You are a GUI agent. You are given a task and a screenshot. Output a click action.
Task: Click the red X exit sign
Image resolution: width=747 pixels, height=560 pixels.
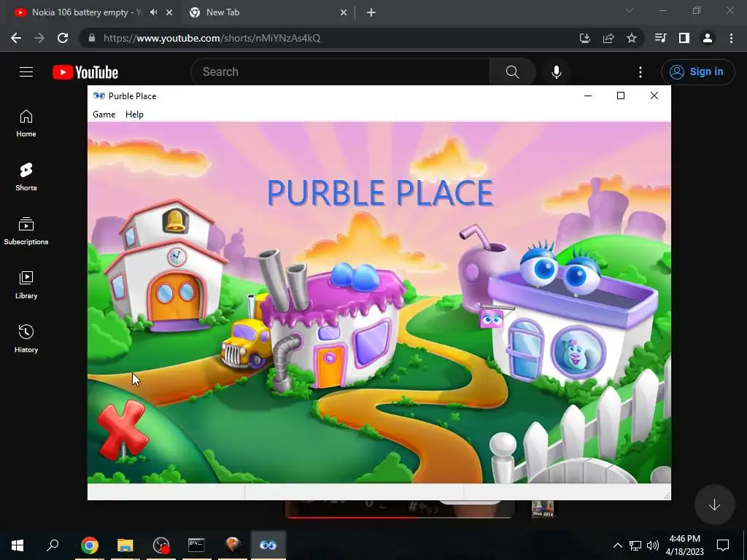122,430
